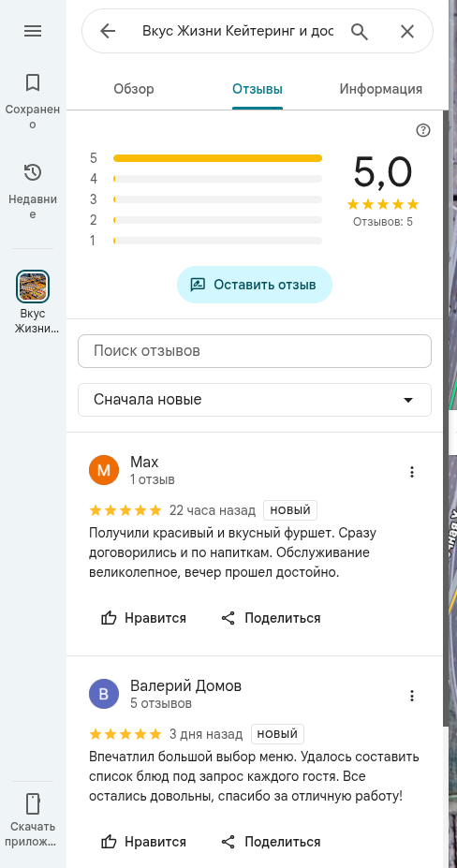The height and width of the screenshot is (868, 457).
Task: Open the rating help question icon
Action: (x=423, y=130)
